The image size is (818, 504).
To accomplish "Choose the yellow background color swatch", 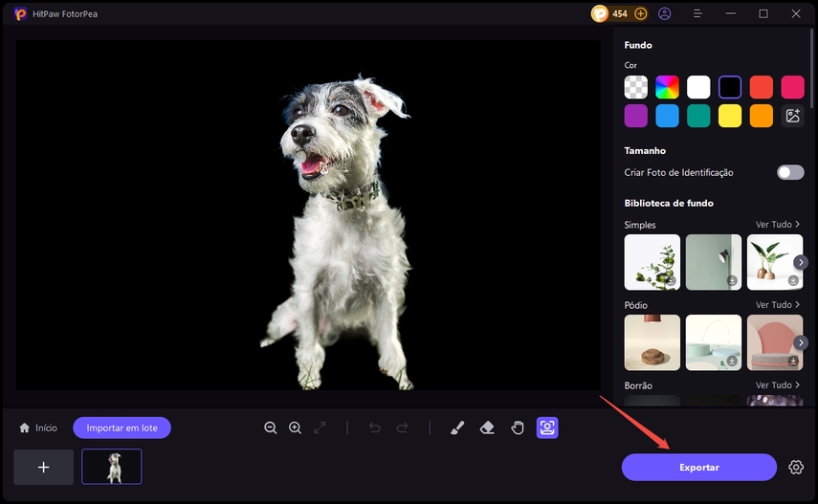I will [x=730, y=116].
